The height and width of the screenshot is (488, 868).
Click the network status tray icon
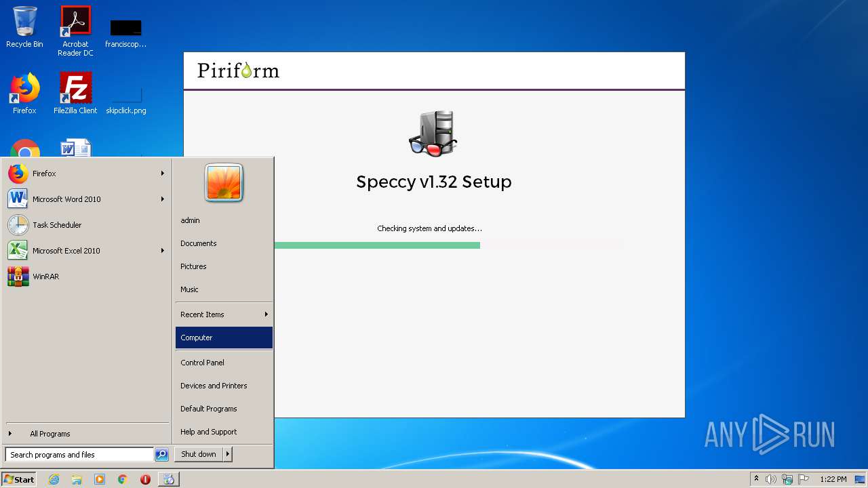[x=787, y=479]
